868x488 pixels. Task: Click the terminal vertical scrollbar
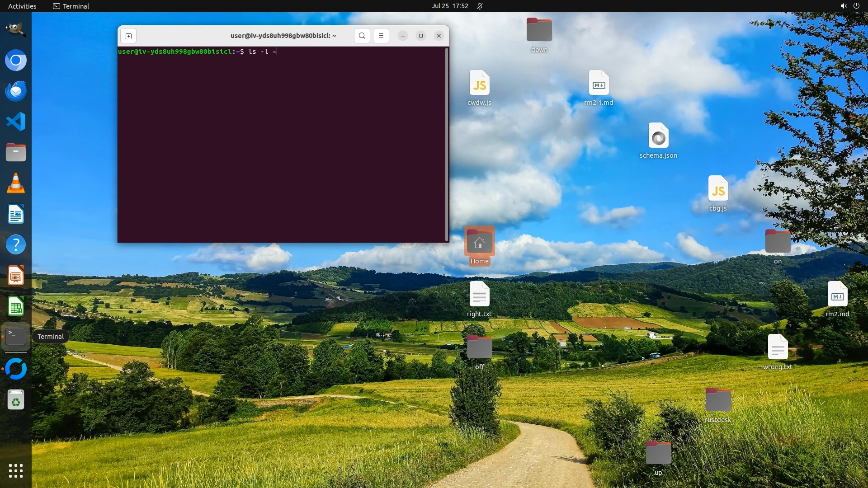point(447,144)
